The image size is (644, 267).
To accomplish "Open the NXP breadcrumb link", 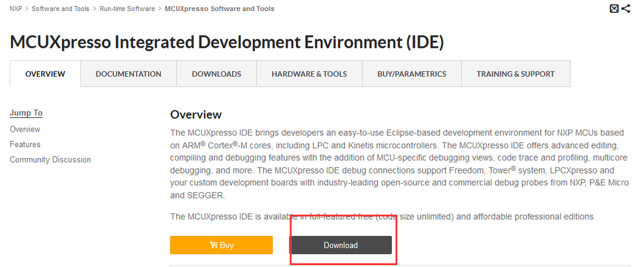I will pos(16,8).
